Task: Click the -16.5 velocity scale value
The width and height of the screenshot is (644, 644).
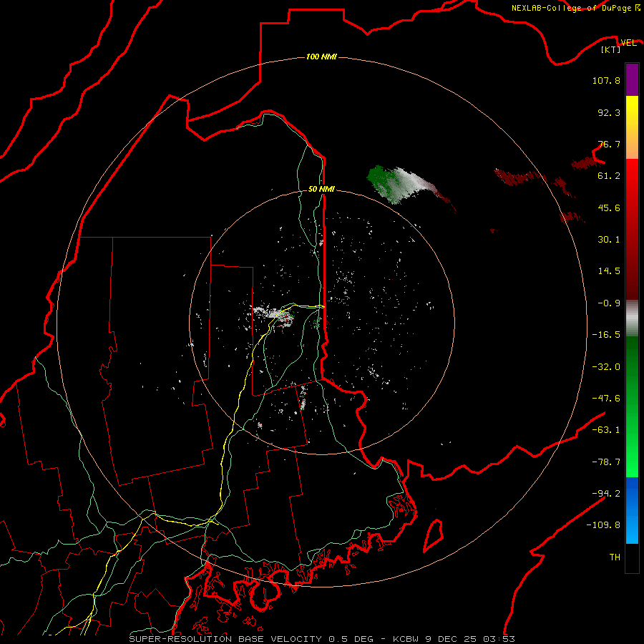Action: (x=606, y=335)
